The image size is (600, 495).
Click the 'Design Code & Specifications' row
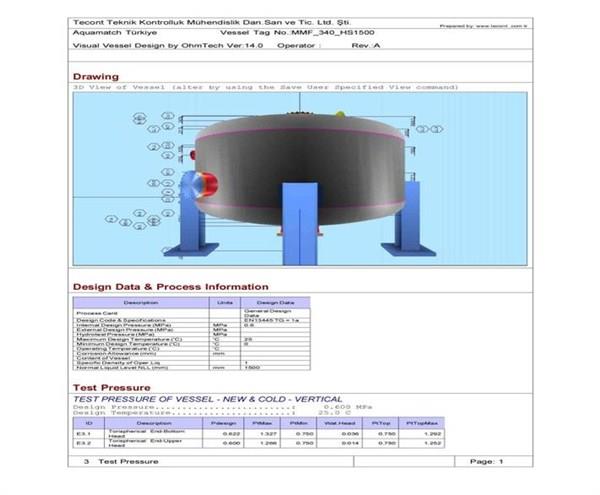[191, 320]
